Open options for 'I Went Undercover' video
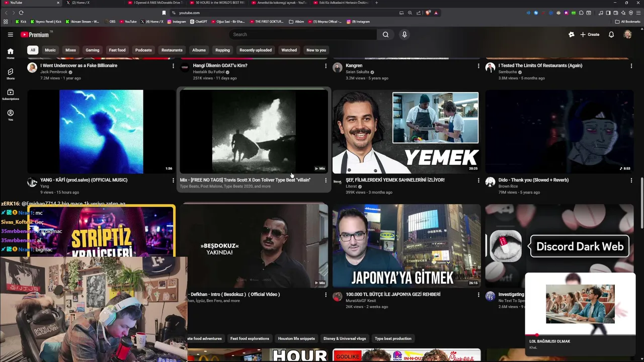Screen dimensions: 644x362 [173, 66]
